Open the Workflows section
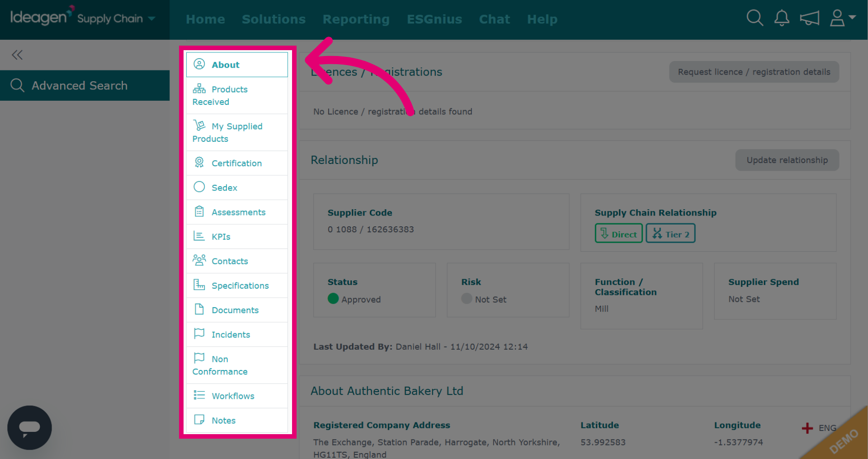Image resolution: width=868 pixels, height=459 pixels. 237,396
